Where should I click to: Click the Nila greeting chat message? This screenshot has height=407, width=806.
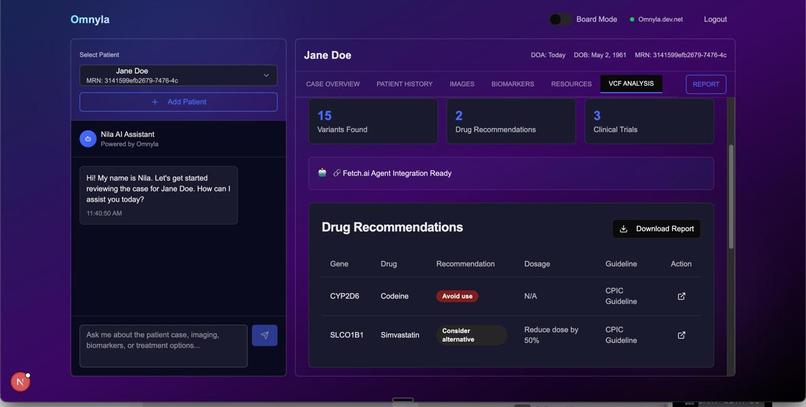pyautogui.click(x=158, y=195)
